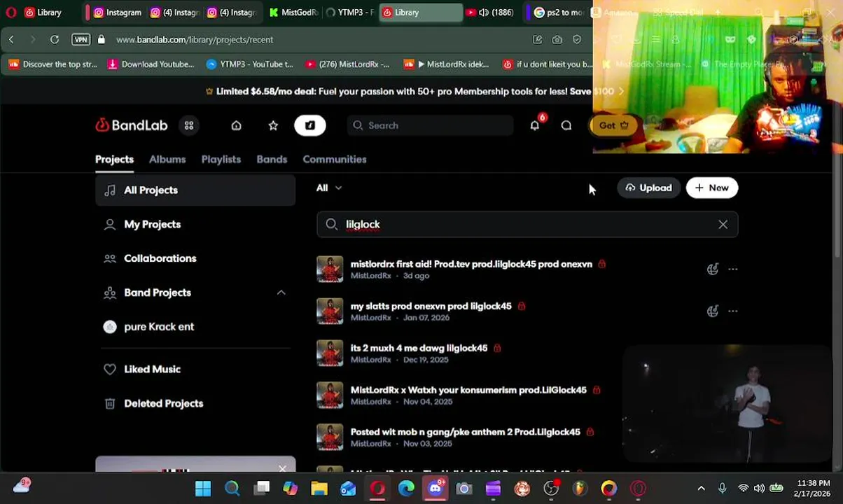Viewport: 843px width, 504px height.
Task: Select the YTMP3 browser tab
Action: coord(350,13)
